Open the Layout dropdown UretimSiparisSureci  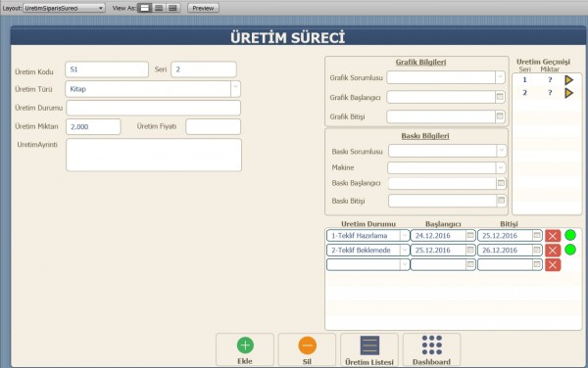(64, 8)
